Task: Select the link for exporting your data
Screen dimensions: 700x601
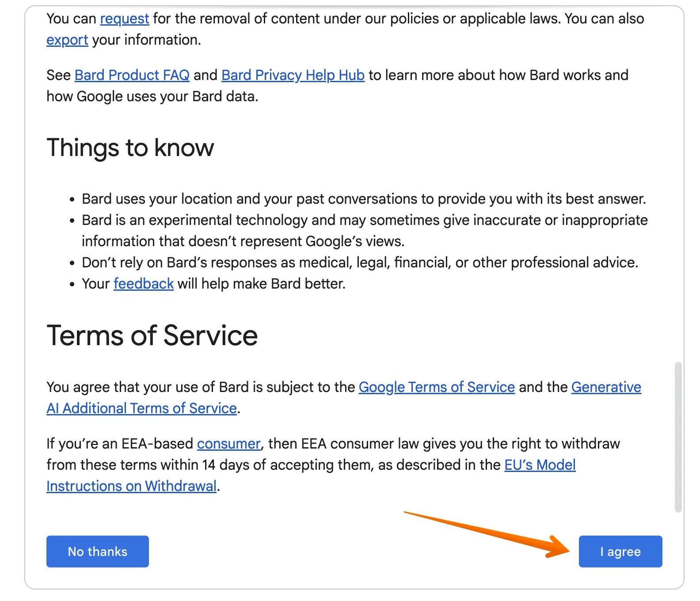Action: (67, 39)
